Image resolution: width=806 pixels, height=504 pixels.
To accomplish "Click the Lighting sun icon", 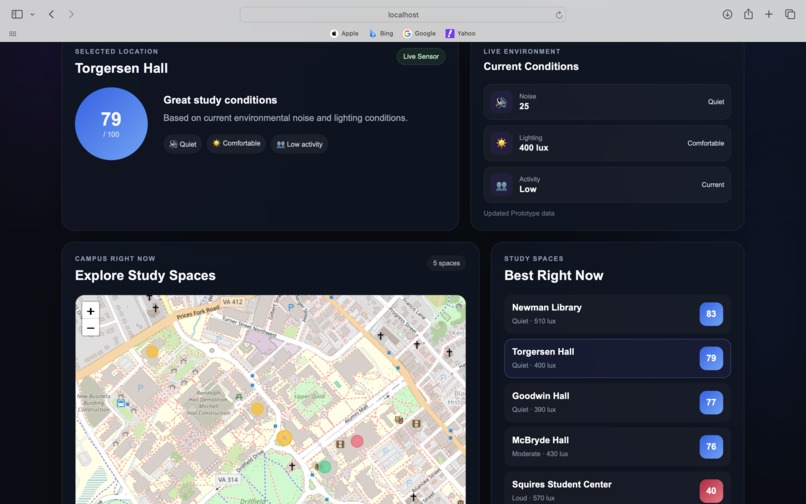I will tap(501, 143).
